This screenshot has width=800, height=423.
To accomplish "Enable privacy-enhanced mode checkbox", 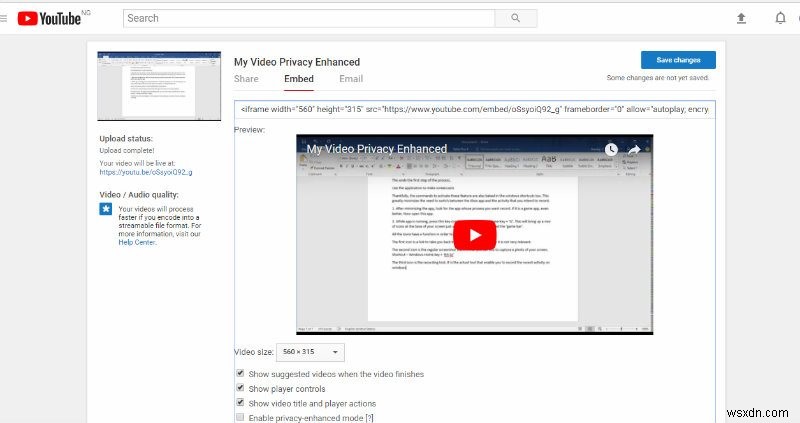I will coord(240,417).
